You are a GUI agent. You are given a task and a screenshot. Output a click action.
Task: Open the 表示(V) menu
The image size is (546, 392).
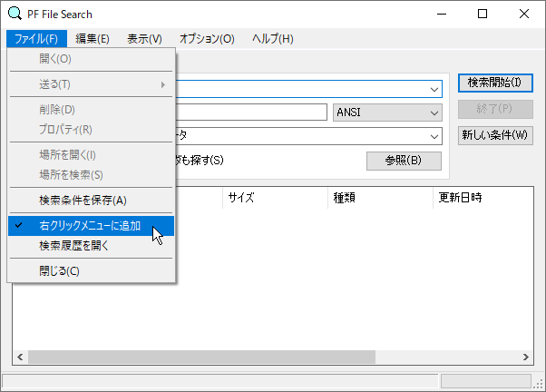[x=144, y=38]
